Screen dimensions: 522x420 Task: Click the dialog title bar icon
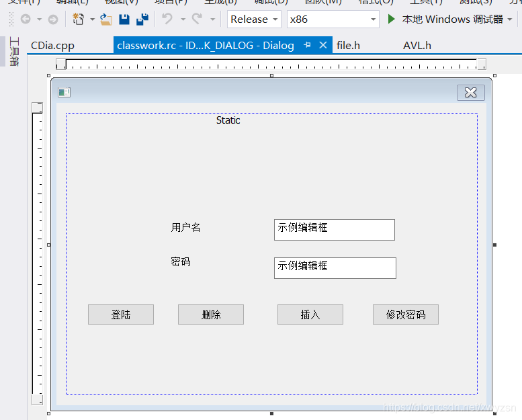coord(64,92)
